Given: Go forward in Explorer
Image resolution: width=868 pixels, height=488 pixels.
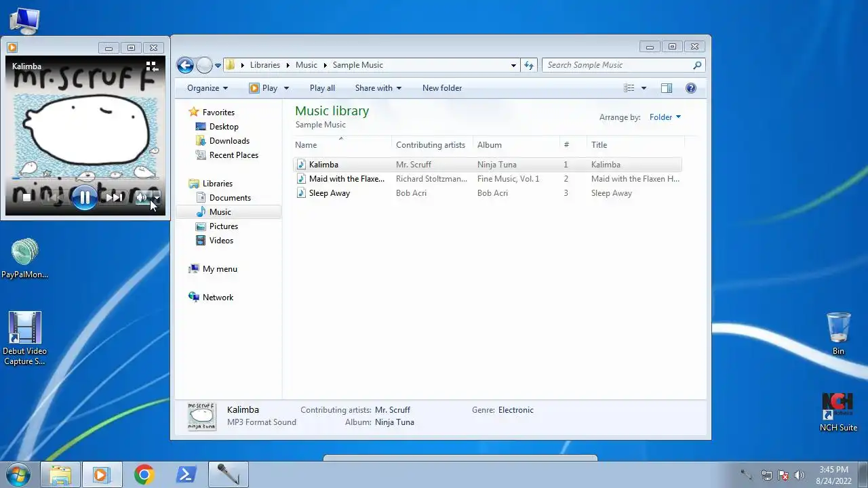Looking at the screenshot, I should 204,65.
